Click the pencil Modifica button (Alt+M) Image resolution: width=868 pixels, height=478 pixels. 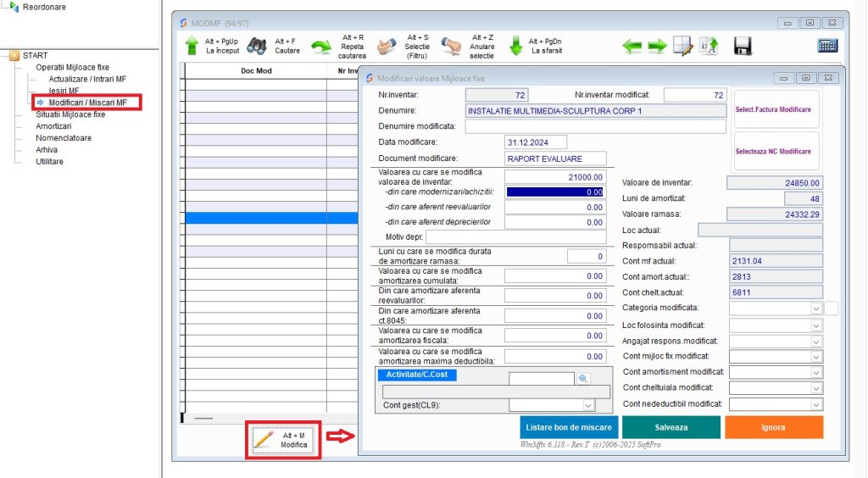[283, 440]
